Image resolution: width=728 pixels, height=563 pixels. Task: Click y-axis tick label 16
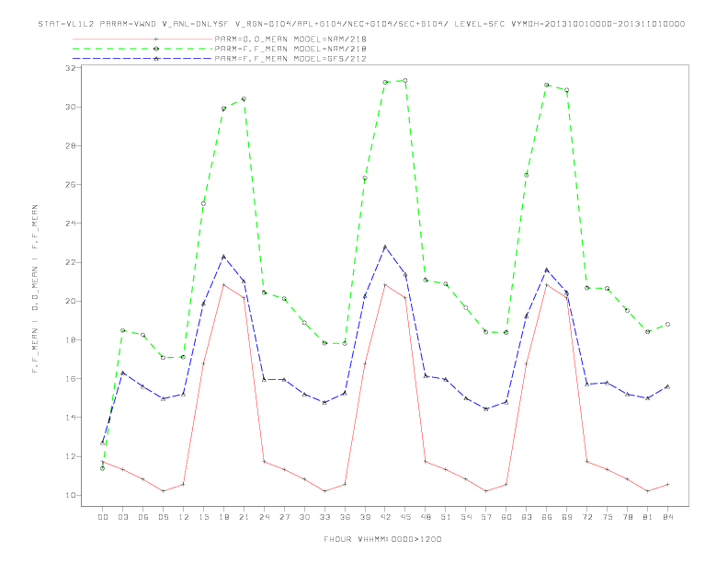[71, 379]
